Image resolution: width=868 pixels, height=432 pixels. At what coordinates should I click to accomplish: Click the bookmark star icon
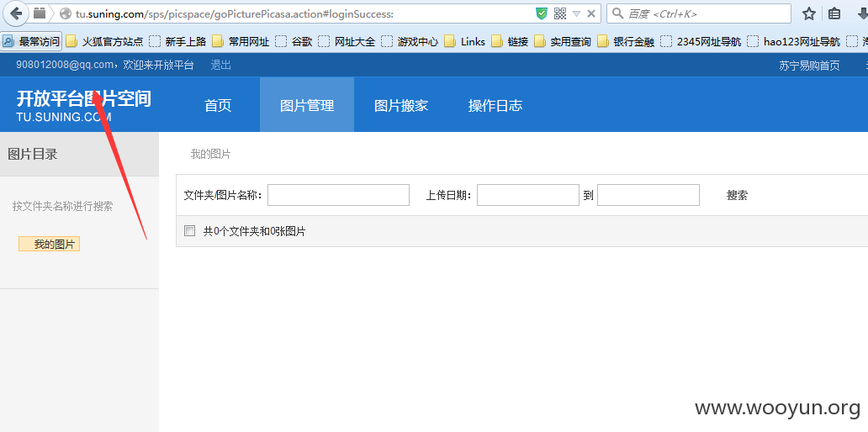809,13
